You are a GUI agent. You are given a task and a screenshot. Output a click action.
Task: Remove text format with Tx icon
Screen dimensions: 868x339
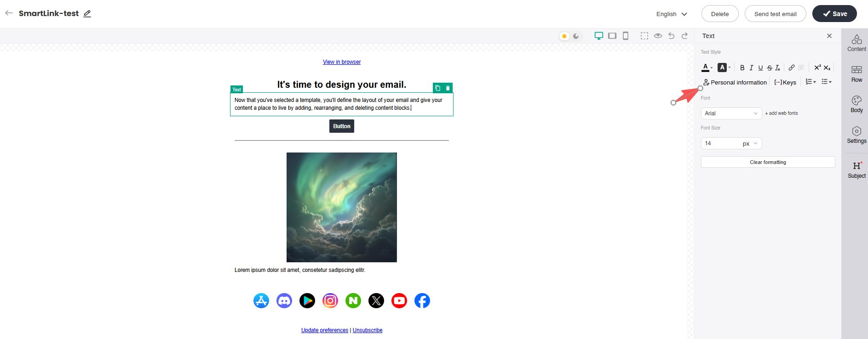[x=778, y=68]
